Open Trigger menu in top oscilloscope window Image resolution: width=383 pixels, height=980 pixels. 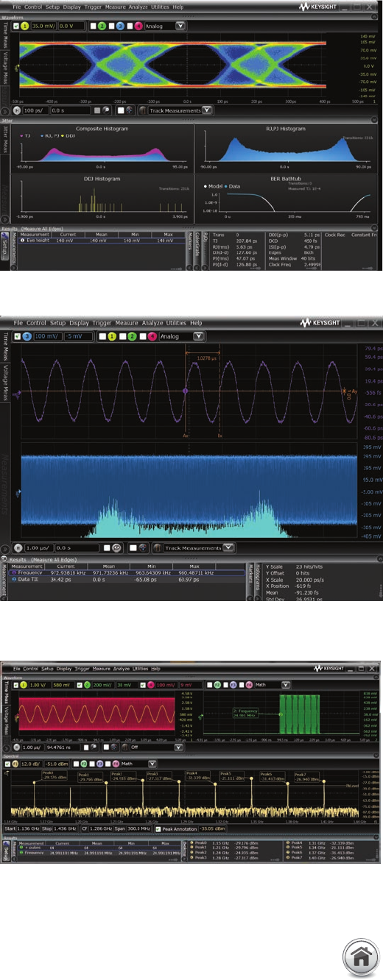click(x=93, y=6)
